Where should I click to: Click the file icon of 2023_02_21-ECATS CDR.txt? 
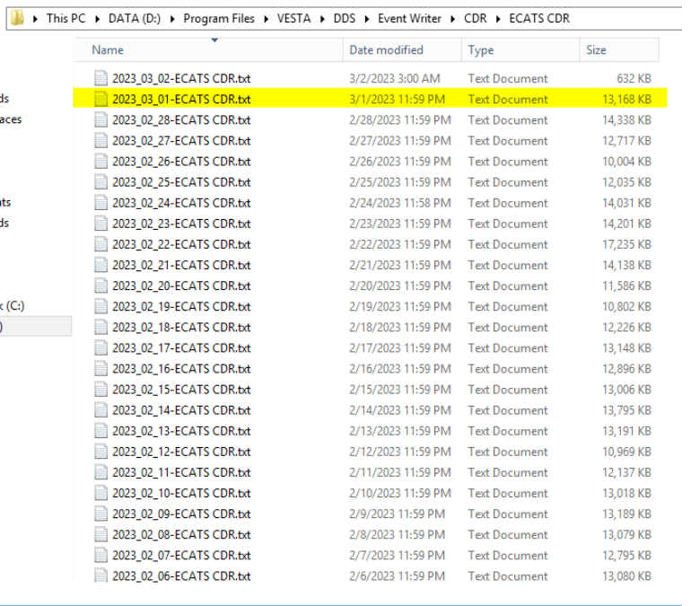tap(101, 265)
